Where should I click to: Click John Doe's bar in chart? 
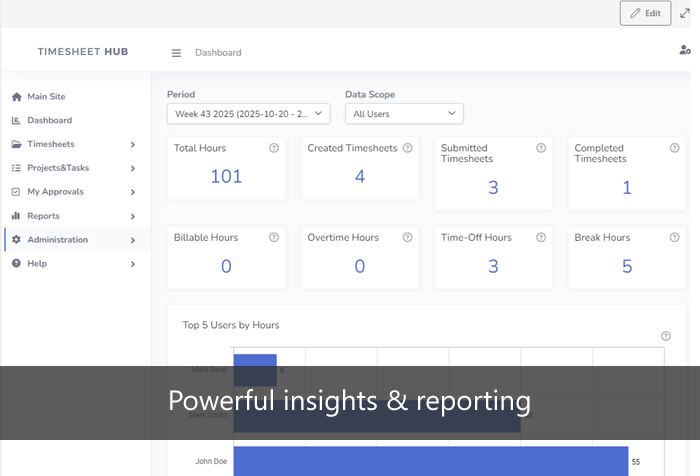click(430, 461)
